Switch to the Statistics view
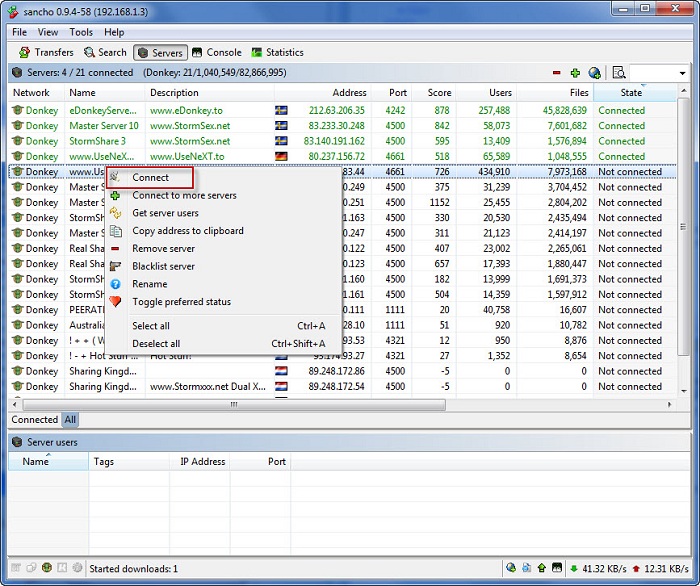This screenshot has height=586, width=700. point(277,52)
